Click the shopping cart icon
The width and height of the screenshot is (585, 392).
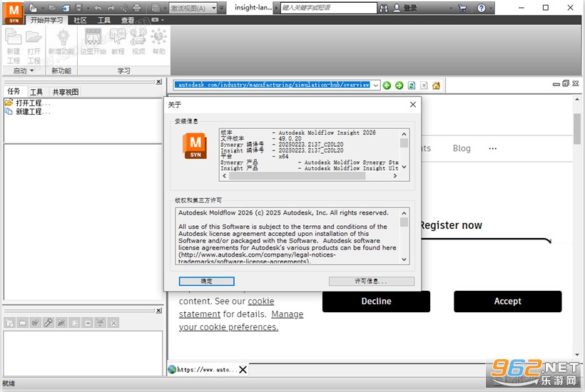pyautogui.click(x=462, y=9)
